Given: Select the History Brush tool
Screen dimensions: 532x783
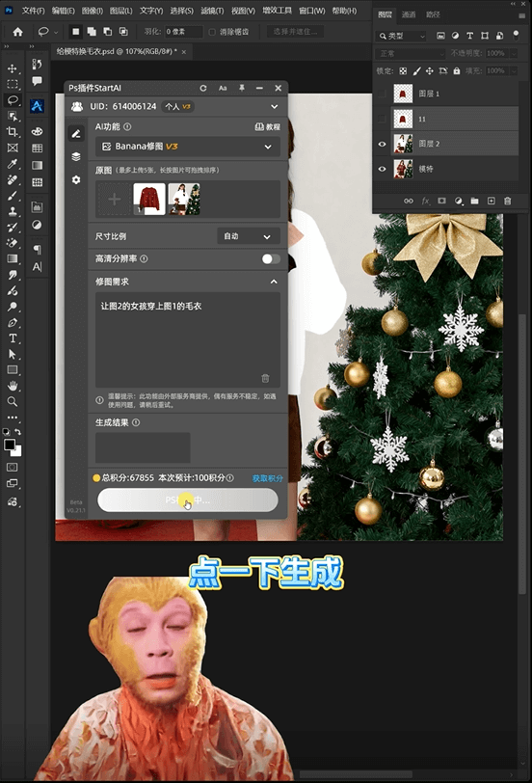Looking at the screenshot, I should pos(13,228).
